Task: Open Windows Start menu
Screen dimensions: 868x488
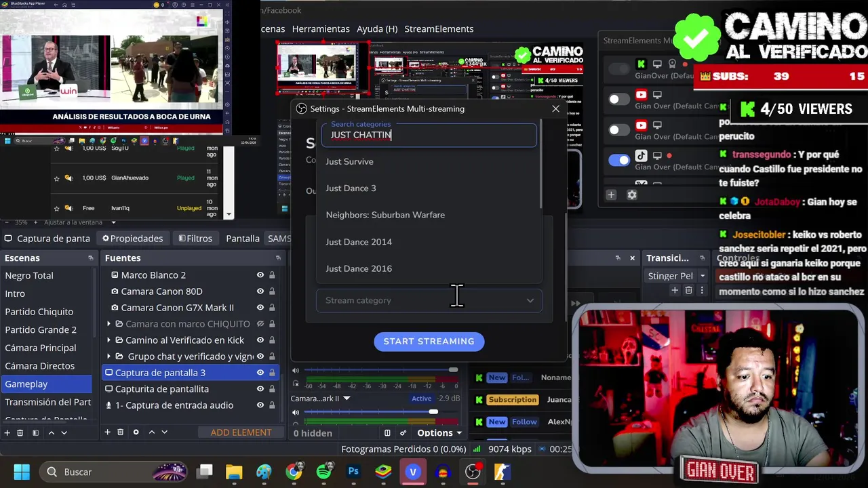Action: 22,472
